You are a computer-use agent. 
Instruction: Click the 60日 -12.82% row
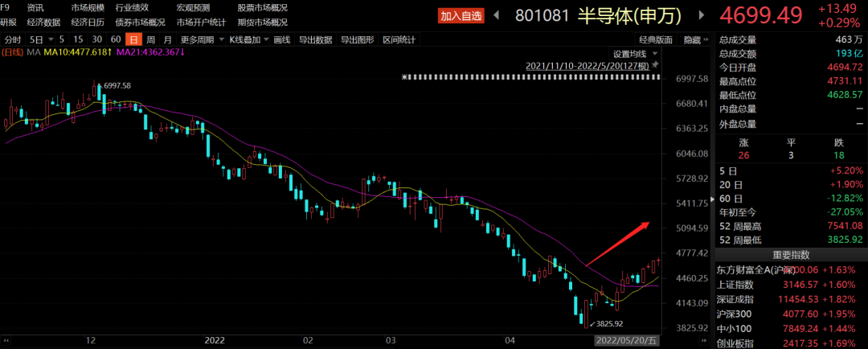click(x=792, y=199)
